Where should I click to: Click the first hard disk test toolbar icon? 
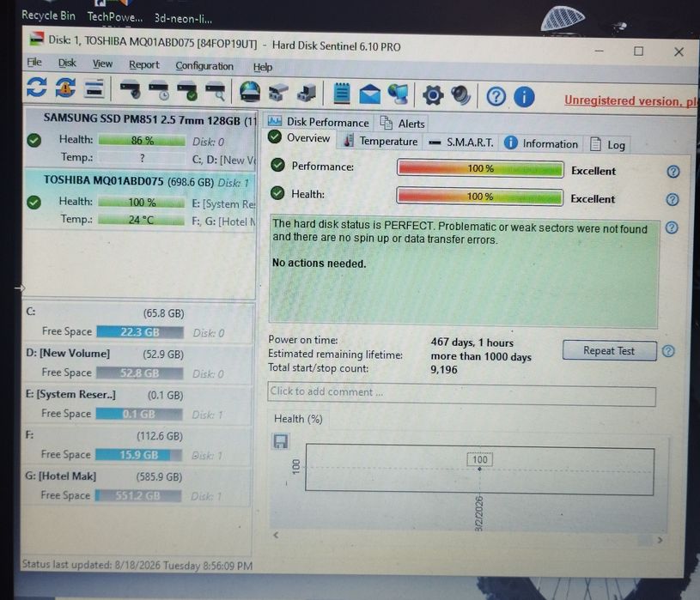[x=131, y=89]
